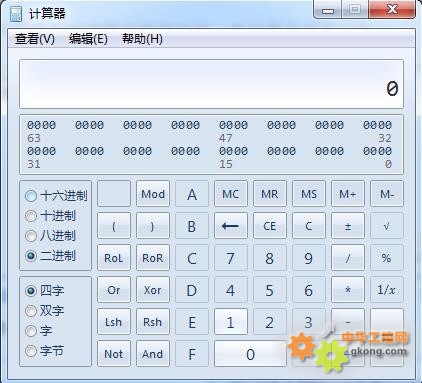The height and width of the screenshot is (383, 422).
Task: Click the bit group above label 63
Action: click(x=41, y=125)
